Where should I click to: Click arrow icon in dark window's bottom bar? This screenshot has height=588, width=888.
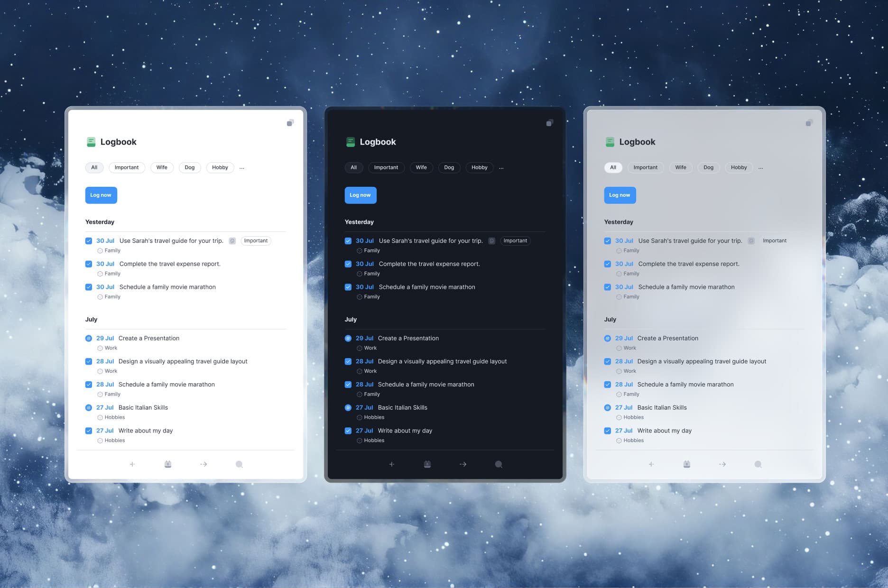[x=463, y=464]
